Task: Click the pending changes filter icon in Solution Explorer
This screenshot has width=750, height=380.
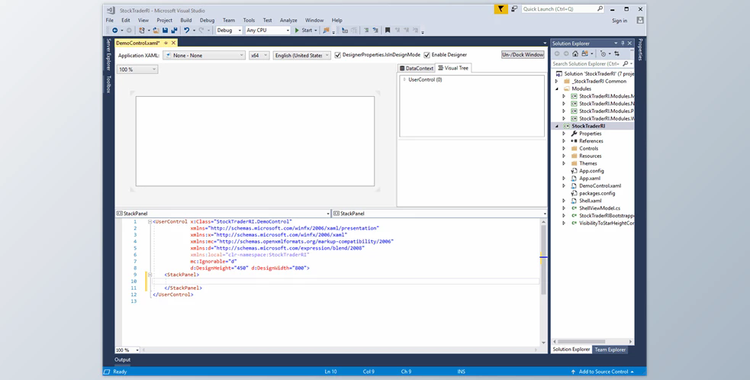Action: [604, 54]
